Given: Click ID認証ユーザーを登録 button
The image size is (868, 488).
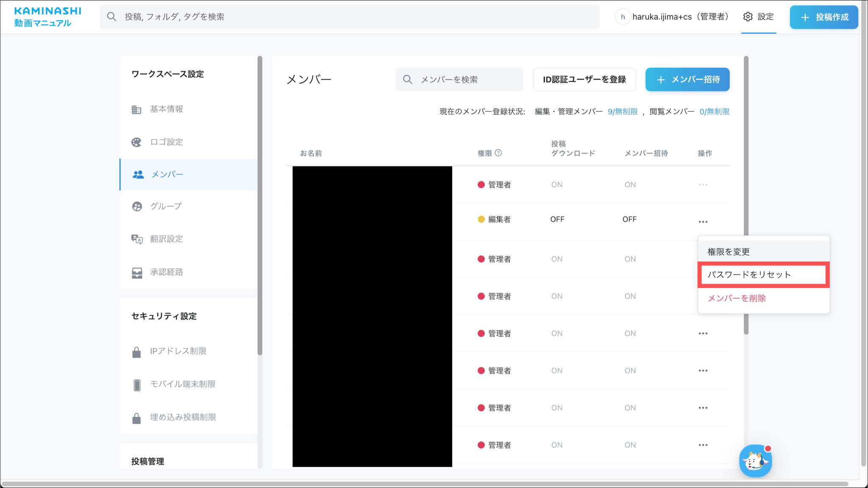Looking at the screenshot, I should point(584,79).
